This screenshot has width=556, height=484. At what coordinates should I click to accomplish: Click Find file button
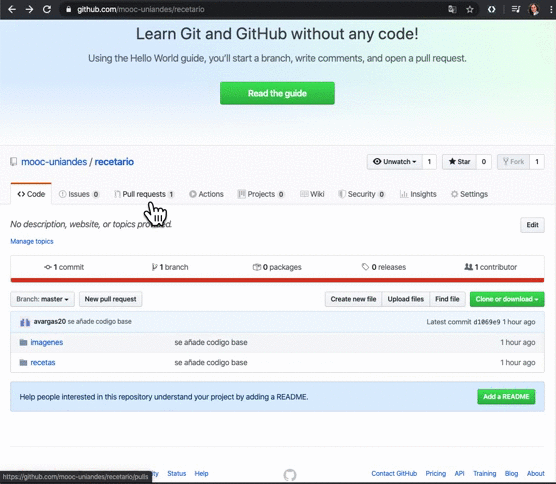point(447,299)
